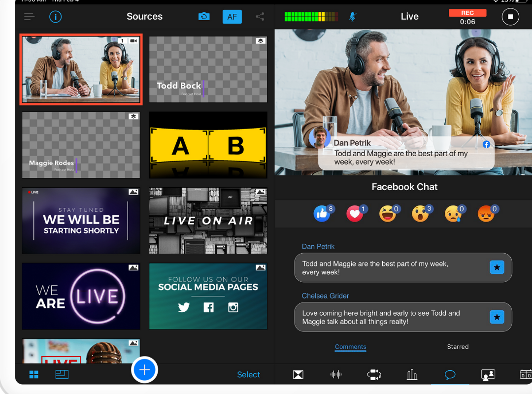This screenshot has width=532, height=394.
Task: Select the A B split-screen source
Action: coord(208,145)
